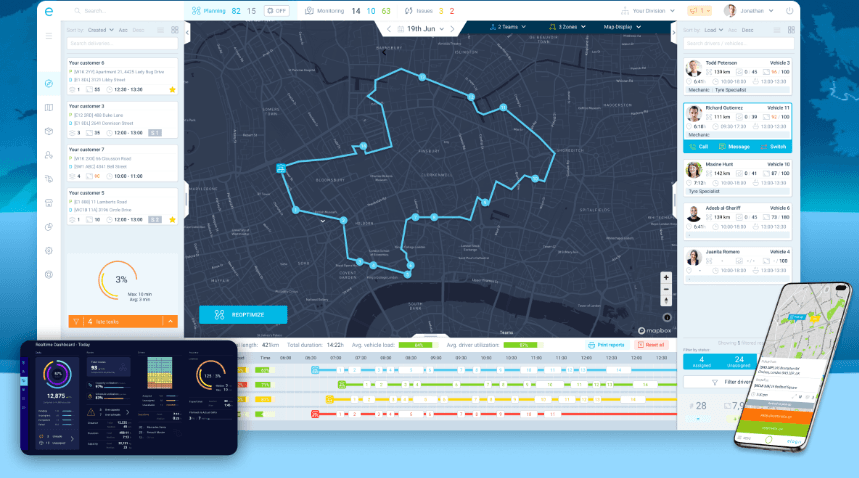Call driver Richard Gutierrez
This screenshot has height=478, width=859.
(x=700, y=147)
